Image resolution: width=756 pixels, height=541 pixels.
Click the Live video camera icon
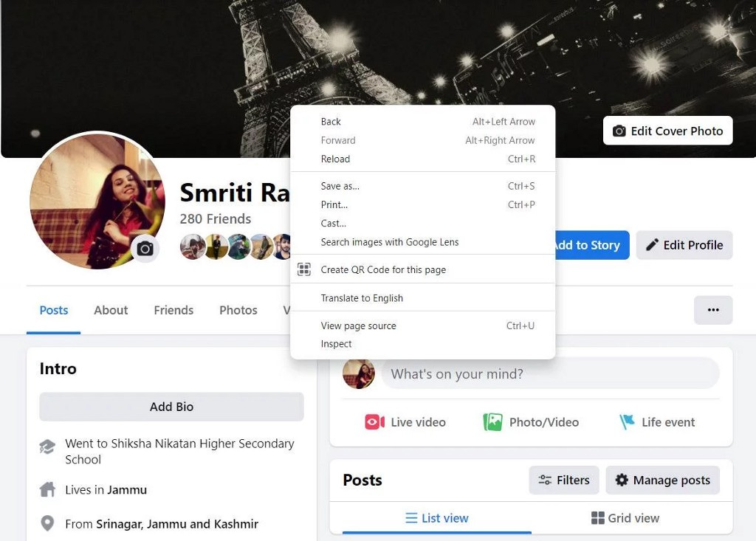click(x=374, y=422)
